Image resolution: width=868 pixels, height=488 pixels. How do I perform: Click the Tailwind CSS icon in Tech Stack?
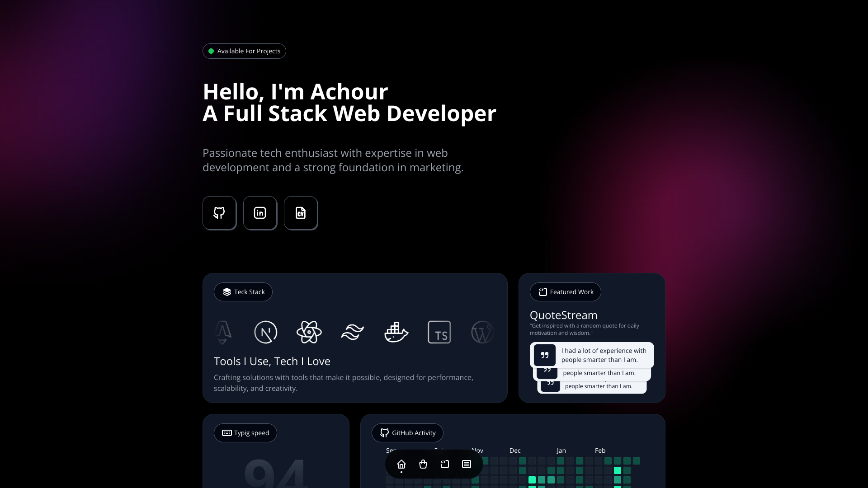tap(352, 332)
